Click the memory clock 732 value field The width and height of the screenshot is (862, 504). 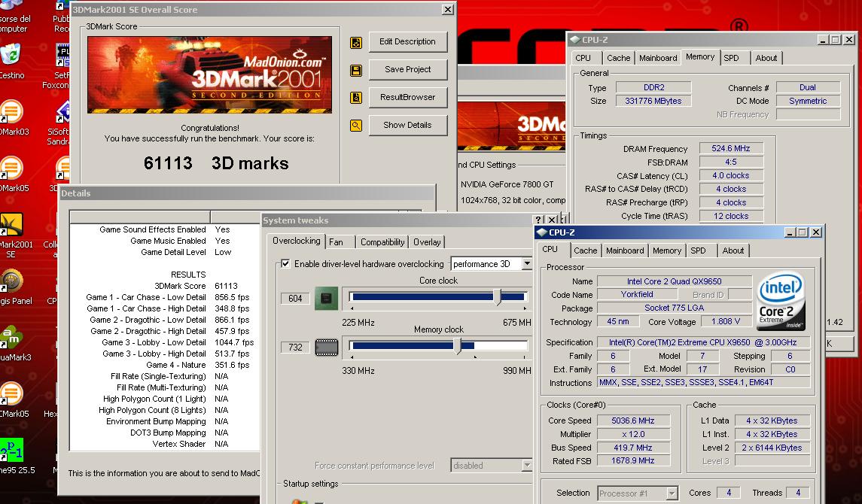[x=294, y=348]
